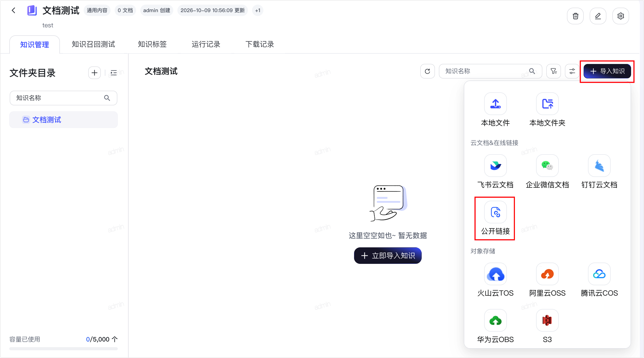The image size is (644, 358).
Task: Choose 本地文件 upload option
Action: point(495,110)
